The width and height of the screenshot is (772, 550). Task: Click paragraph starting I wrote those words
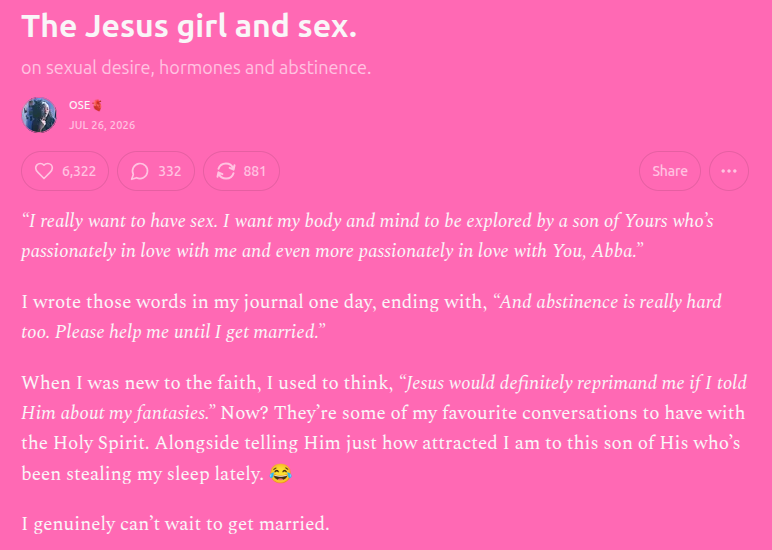371,317
